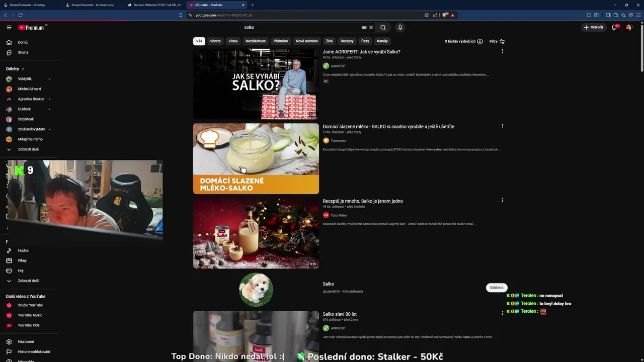Open the Christmas Salko video thumbnail
This screenshot has width=644, height=362.
click(x=256, y=233)
